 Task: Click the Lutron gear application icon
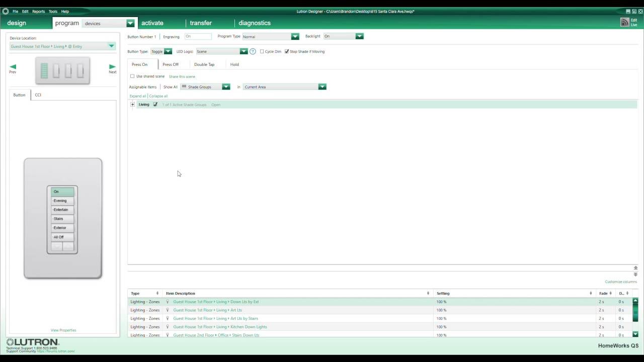pos(6,11)
